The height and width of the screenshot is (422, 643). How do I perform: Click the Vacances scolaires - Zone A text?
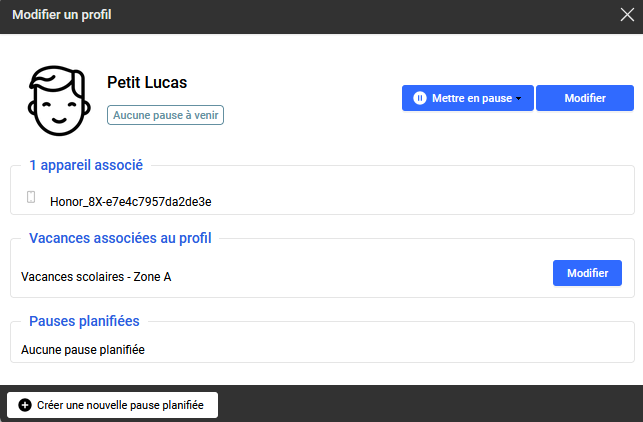[96, 276]
